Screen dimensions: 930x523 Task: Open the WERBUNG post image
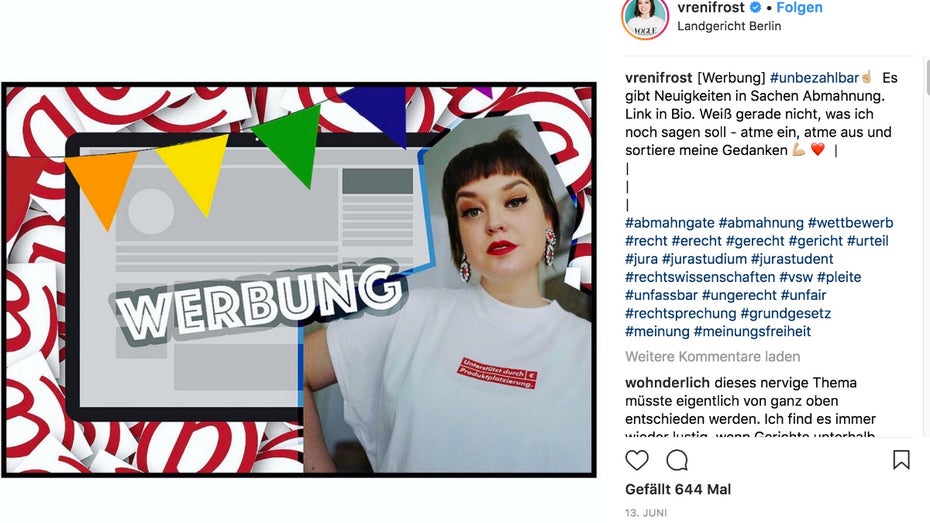[x=299, y=279]
